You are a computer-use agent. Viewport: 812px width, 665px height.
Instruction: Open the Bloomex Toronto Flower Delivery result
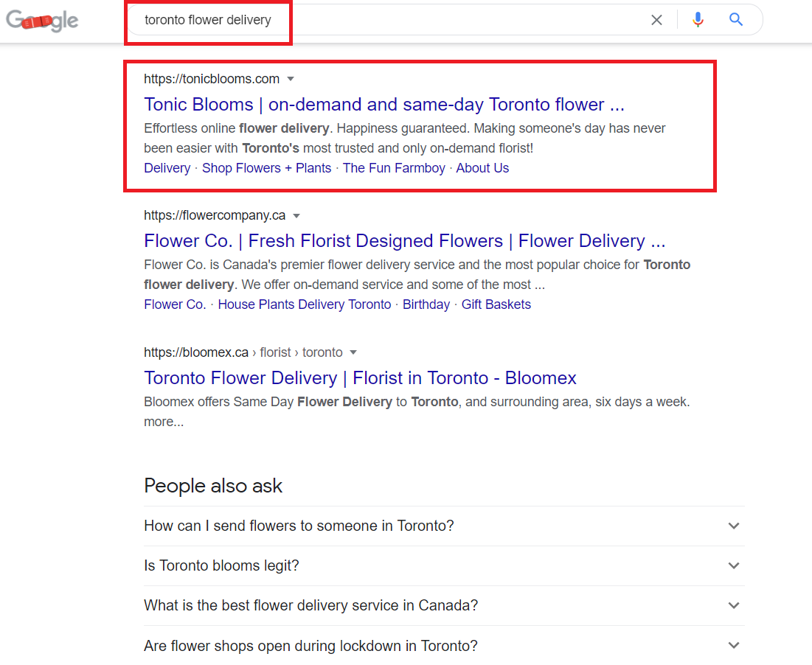360,378
